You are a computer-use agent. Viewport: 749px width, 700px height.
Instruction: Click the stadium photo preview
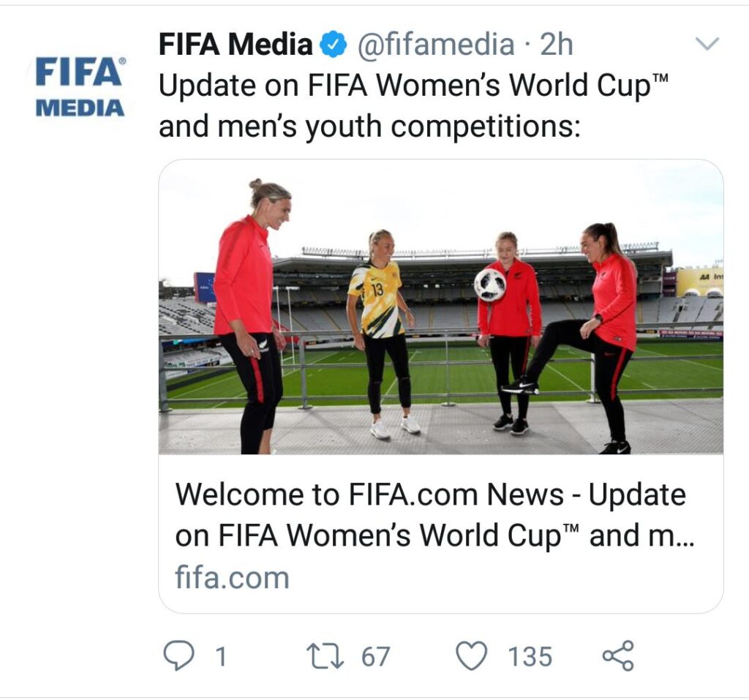pyautogui.click(x=440, y=307)
